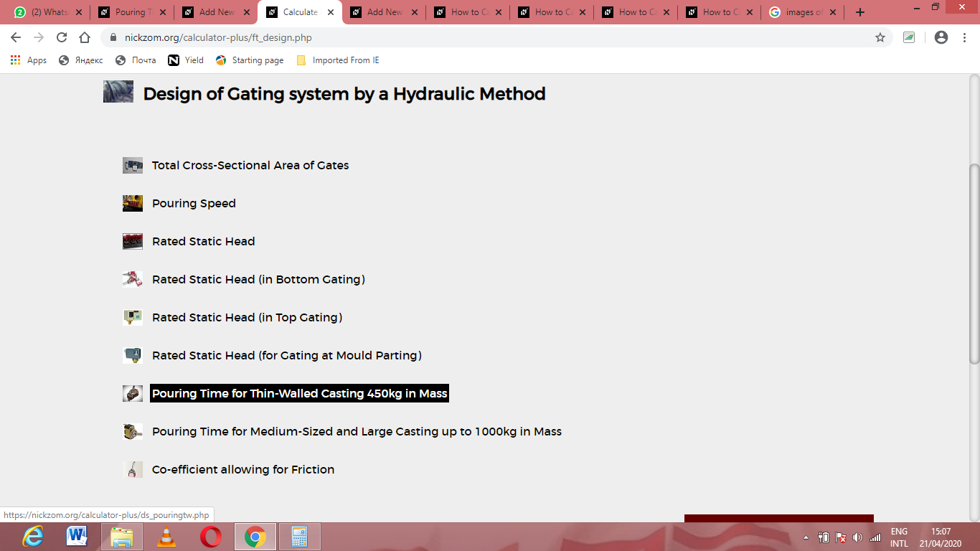980x551 pixels.
Task: Click the Bottom Gating row thumbnail icon
Action: [x=133, y=280]
